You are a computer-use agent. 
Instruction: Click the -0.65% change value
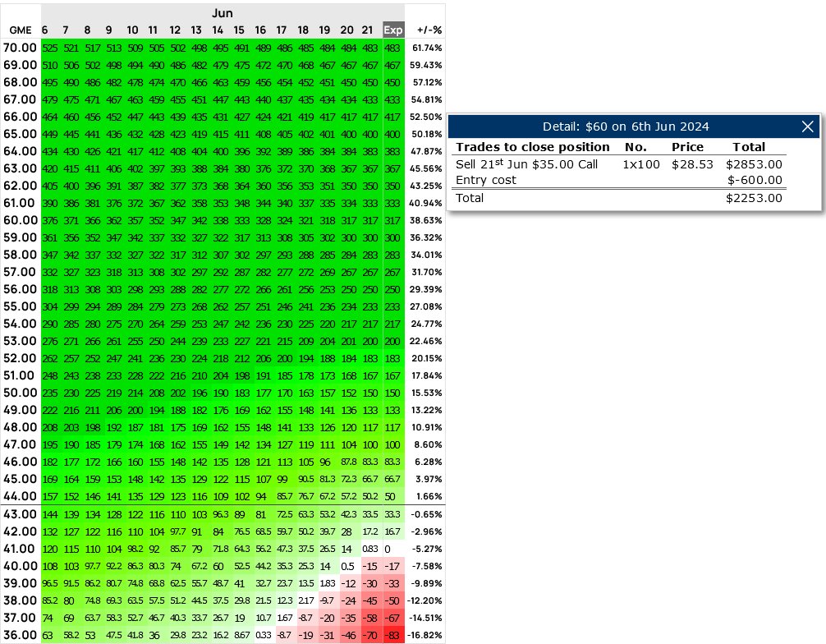tap(427, 514)
